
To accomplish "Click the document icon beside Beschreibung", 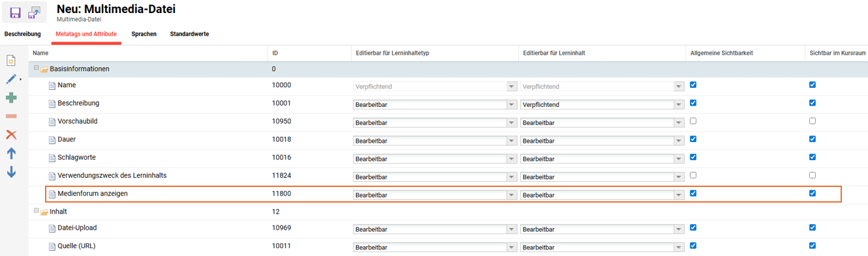I will (x=52, y=104).
